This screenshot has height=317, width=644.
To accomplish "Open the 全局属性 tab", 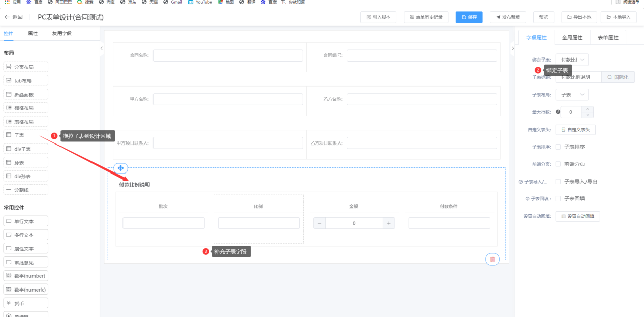I will pos(572,37).
